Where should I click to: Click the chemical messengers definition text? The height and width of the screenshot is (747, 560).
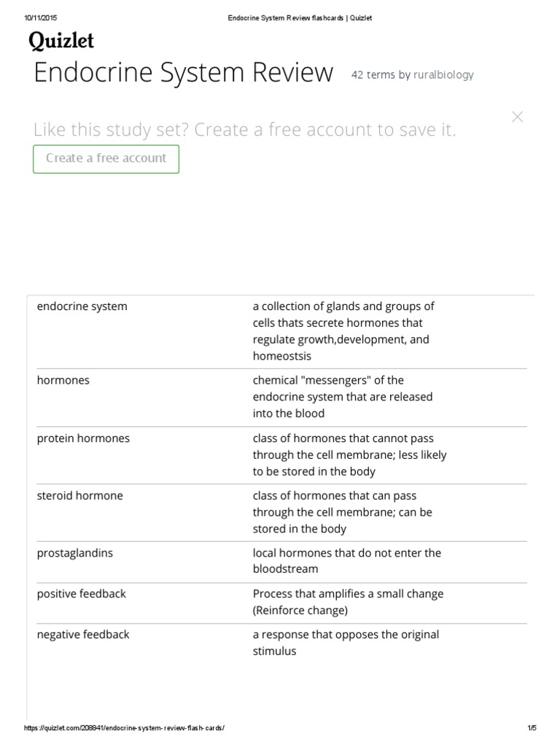[x=343, y=397]
